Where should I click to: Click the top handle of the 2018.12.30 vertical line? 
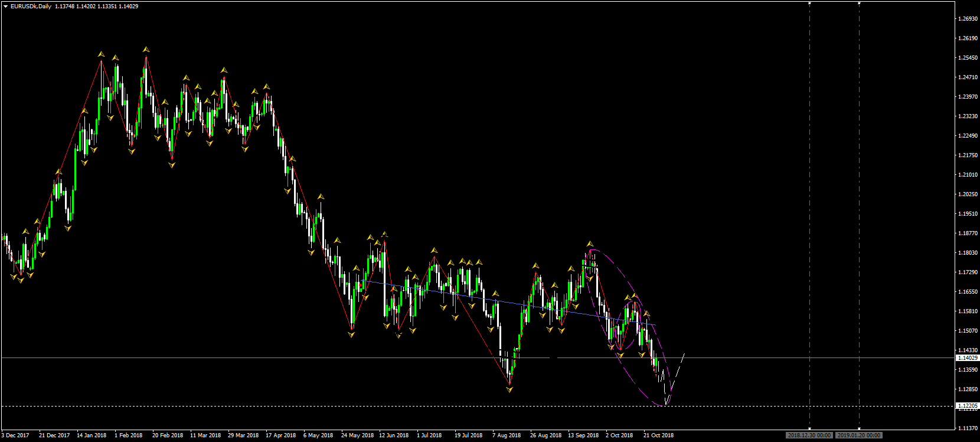click(809, 3)
